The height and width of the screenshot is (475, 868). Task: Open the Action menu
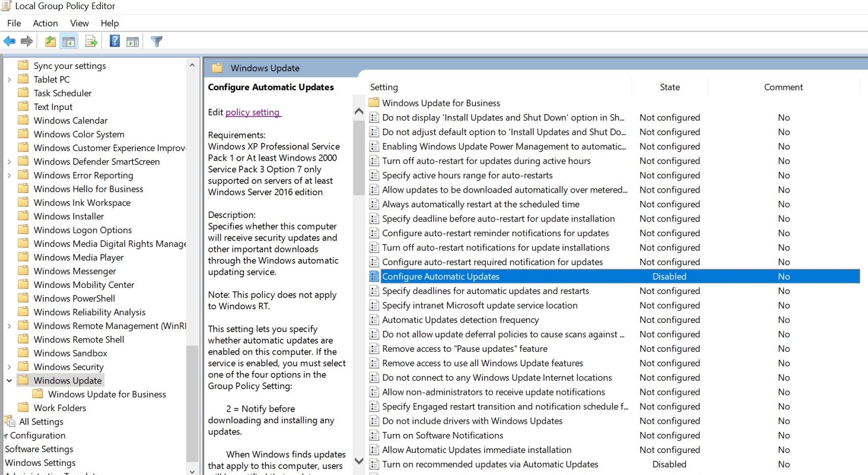tap(45, 23)
